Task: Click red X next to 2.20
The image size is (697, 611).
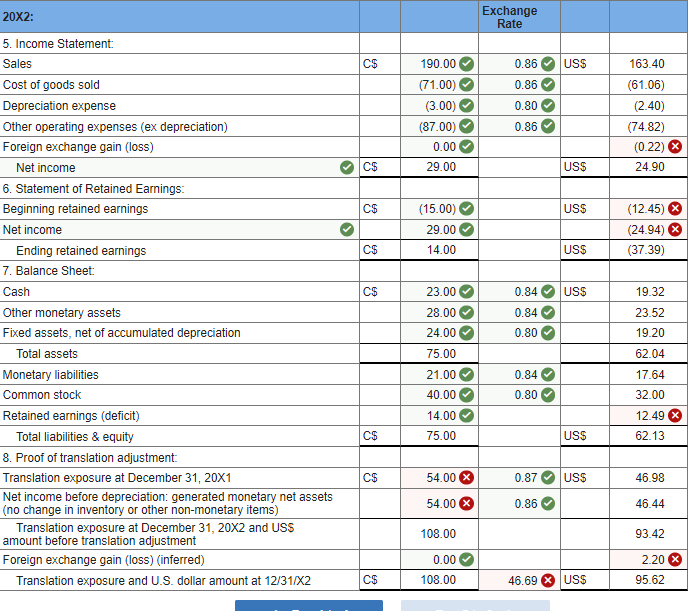Action: (x=675, y=559)
